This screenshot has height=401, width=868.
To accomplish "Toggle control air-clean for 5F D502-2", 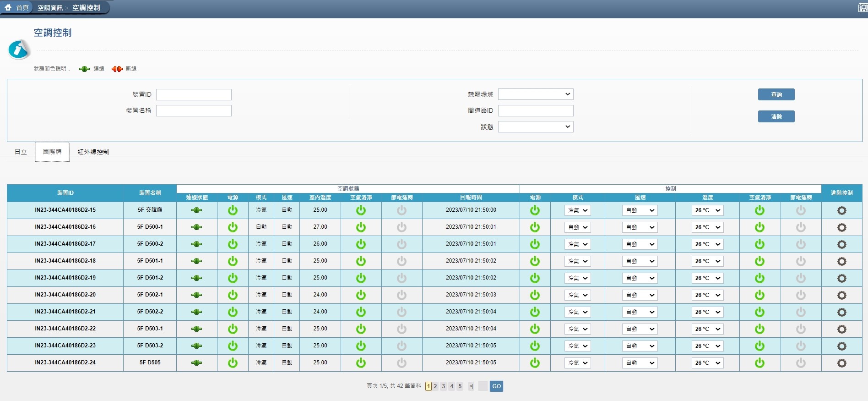I will pyautogui.click(x=759, y=312).
